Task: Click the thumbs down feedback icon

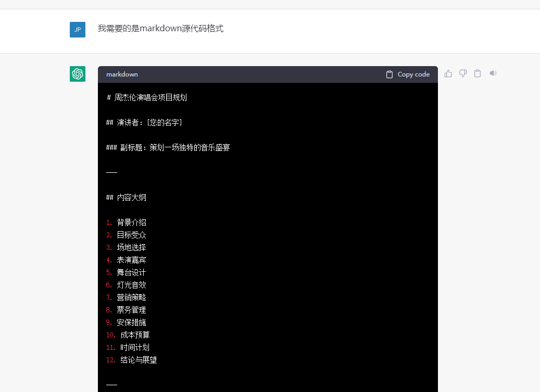Action: tap(462, 73)
